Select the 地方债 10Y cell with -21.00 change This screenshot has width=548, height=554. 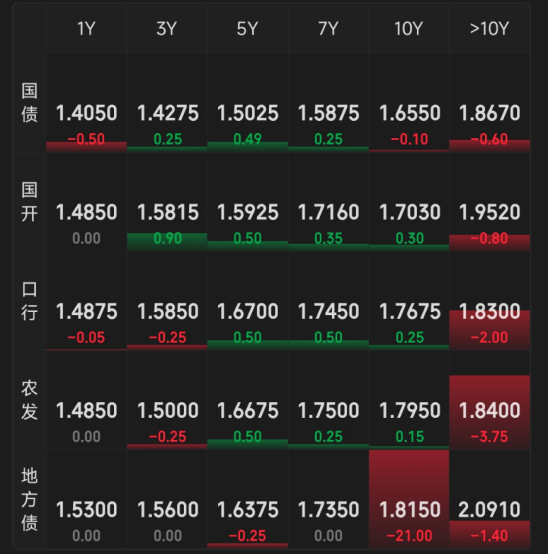click(409, 499)
